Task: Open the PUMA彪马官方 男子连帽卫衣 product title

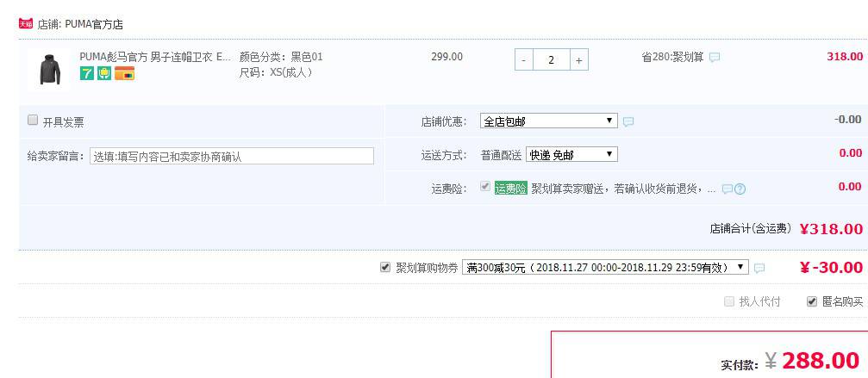Action: 155,57
